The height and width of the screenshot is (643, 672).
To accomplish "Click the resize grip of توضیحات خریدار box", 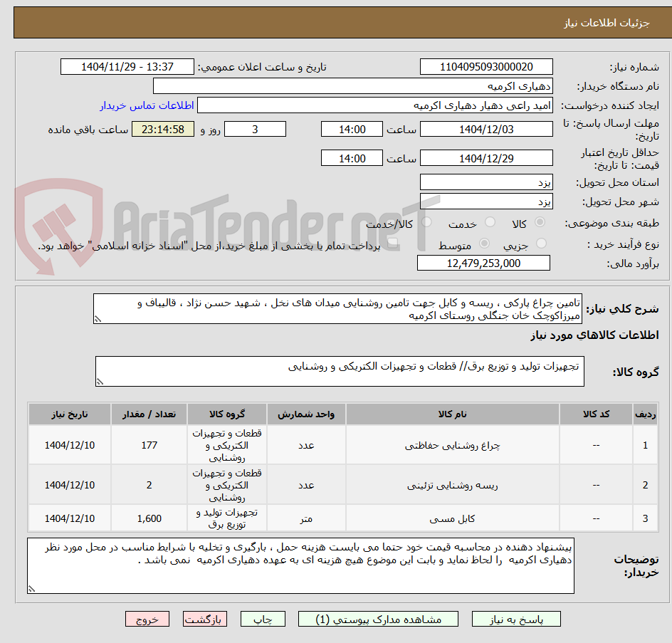I will click(x=31, y=589).
